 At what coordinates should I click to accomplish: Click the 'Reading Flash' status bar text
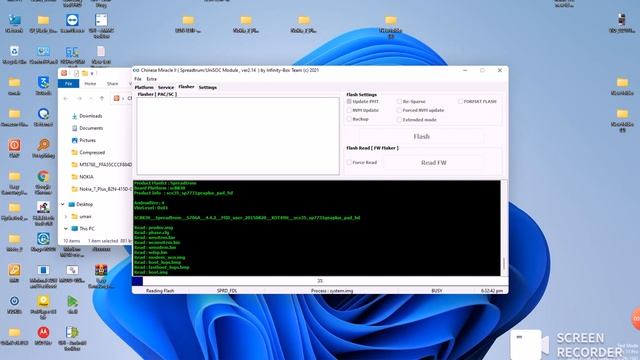point(160,291)
